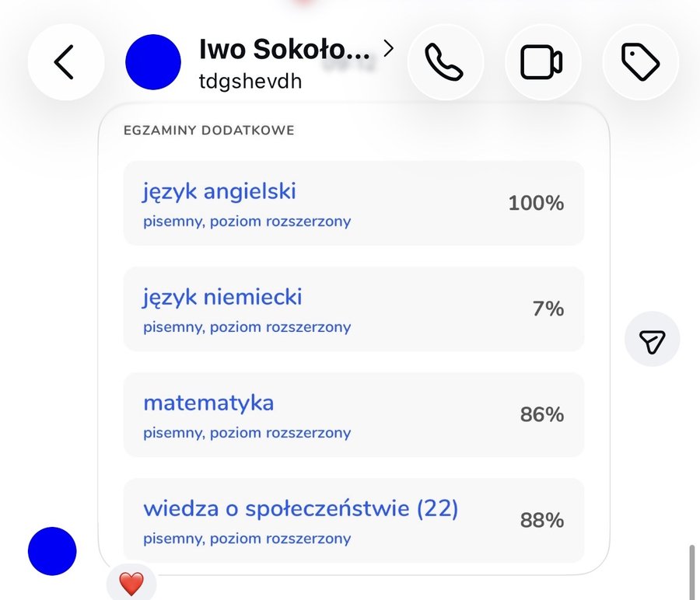The width and height of the screenshot is (700, 600).
Task: Tap the paper plane share icon
Action: pos(653,339)
